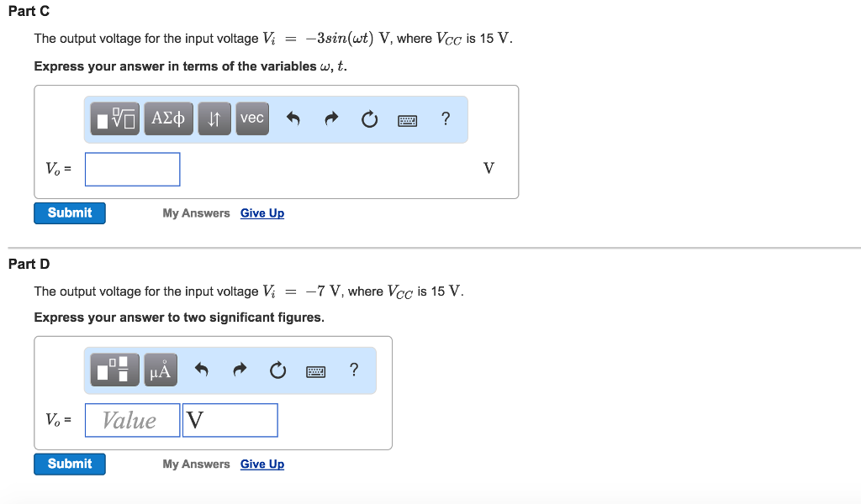Undo the last edit in Part C

coord(293,118)
